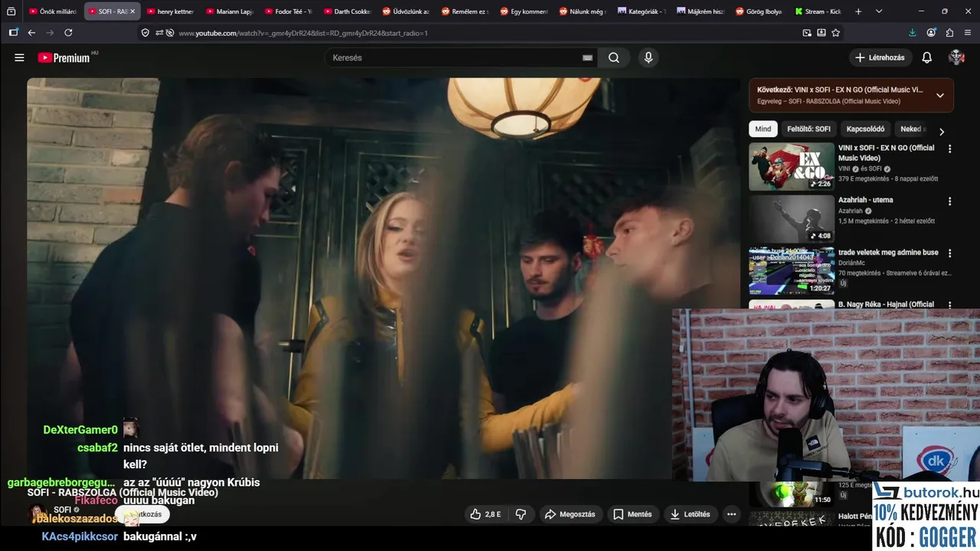Go forward in browser history
Screen dimensions: 980x551
(50, 33)
